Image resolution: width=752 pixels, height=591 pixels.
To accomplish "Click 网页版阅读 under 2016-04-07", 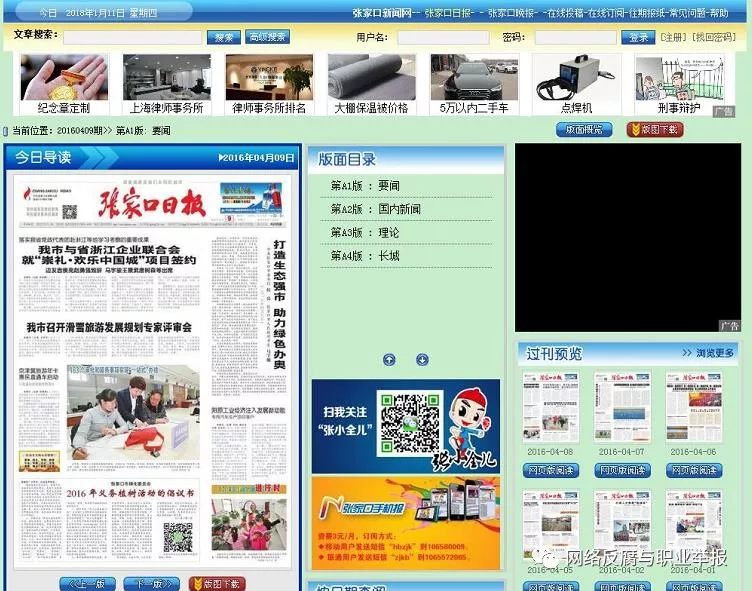I will tap(623, 471).
